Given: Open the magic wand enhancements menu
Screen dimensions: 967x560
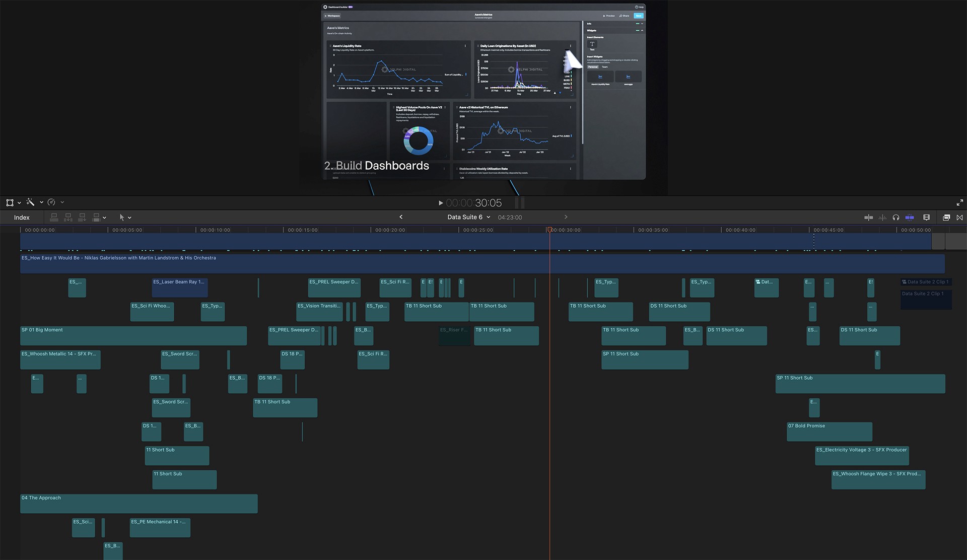Looking at the screenshot, I should [x=30, y=202].
